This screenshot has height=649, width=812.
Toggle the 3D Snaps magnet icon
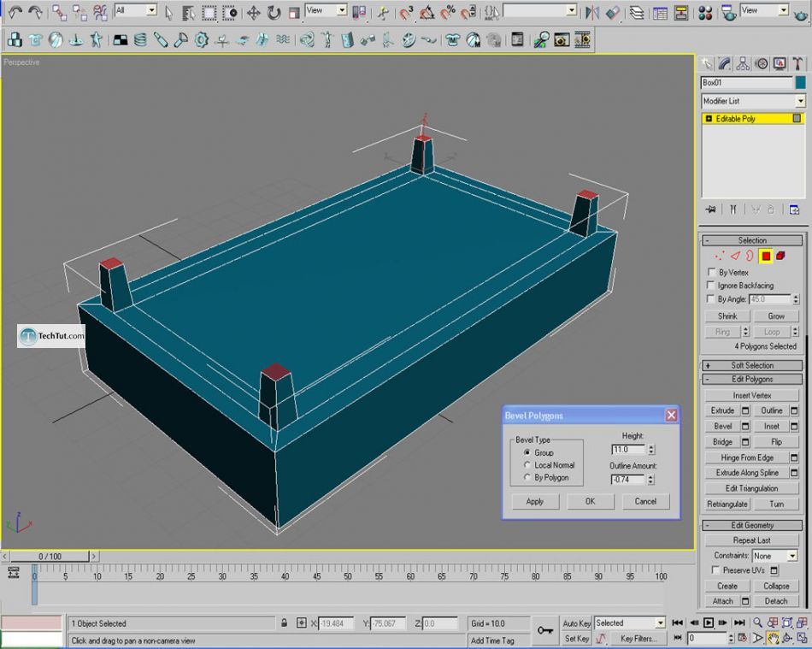pos(407,13)
